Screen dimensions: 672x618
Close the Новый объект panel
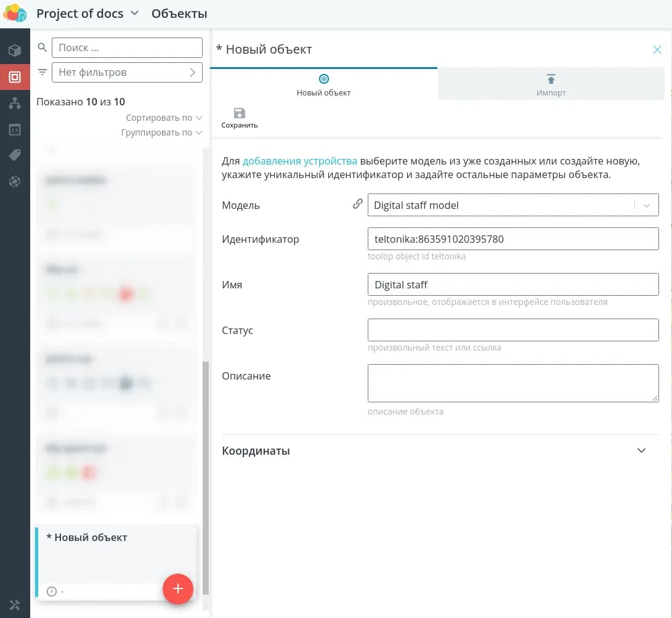(x=657, y=50)
